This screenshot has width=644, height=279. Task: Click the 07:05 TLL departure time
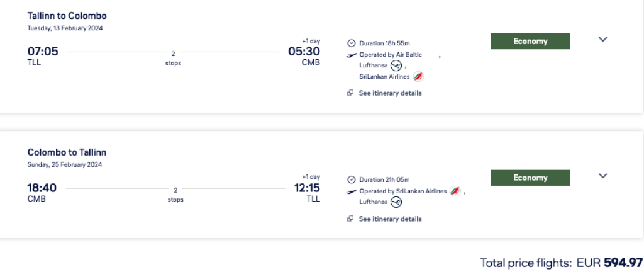coord(43,52)
